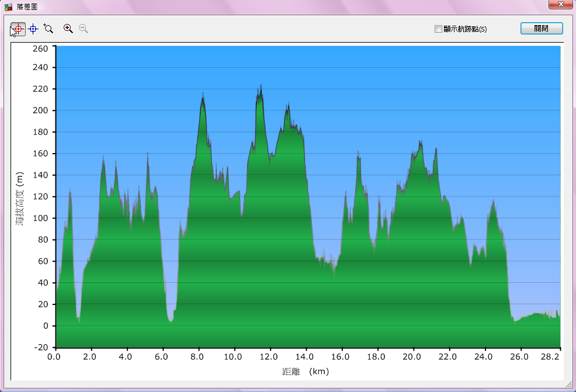Zoom in with the plus magnifier

click(x=68, y=29)
